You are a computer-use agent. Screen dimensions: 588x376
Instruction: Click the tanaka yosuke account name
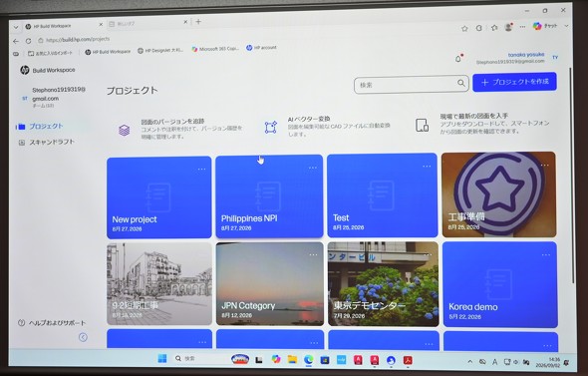pyautogui.click(x=526, y=55)
